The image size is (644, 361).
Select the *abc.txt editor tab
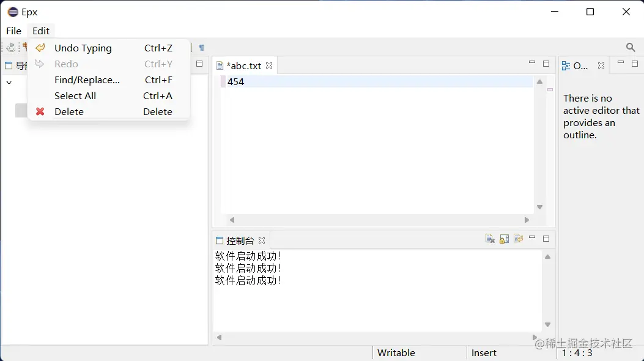(244, 65)
